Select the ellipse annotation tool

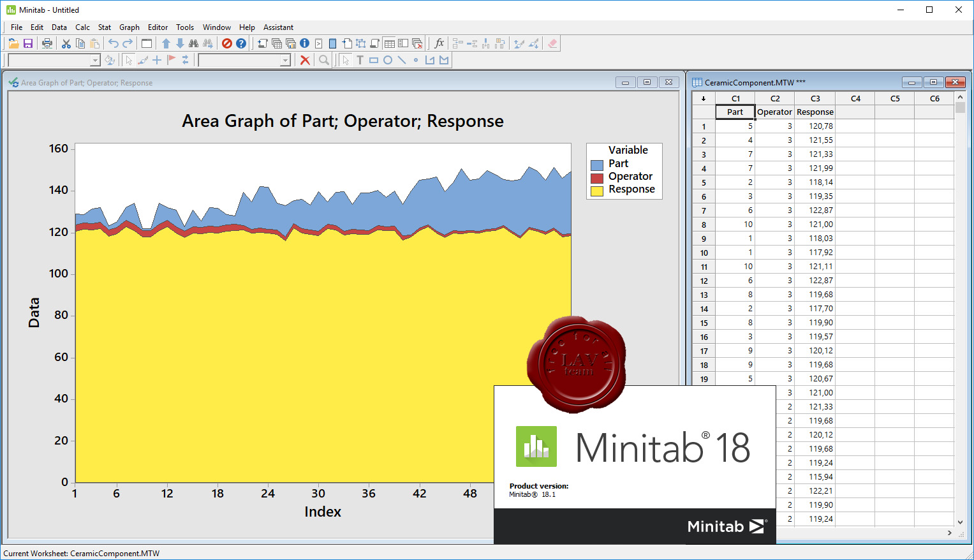pyautogui.click(x=388, y=60)
